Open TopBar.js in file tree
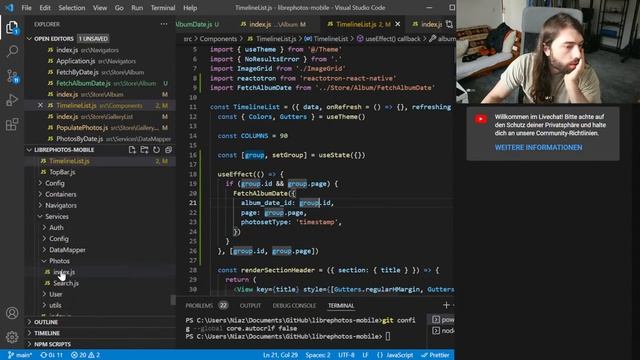Image resolution: width=640 pixels, height=360 pixels. 62,172
